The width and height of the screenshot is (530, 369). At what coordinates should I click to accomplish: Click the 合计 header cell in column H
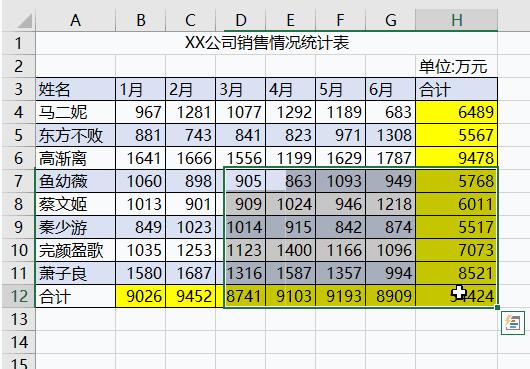[457, 89]
